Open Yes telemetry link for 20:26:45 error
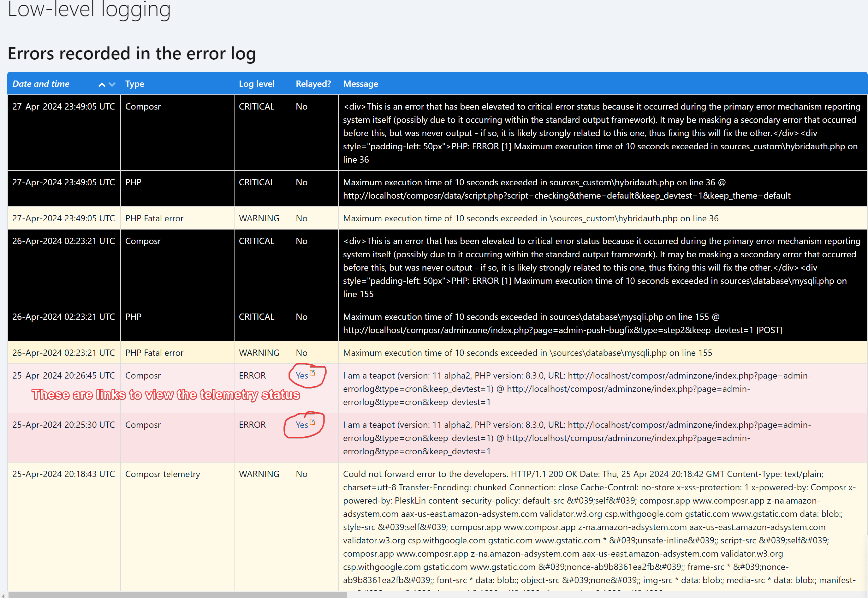Image resolution: width=868 pixels, height=598 pixels. pos(302,375)
